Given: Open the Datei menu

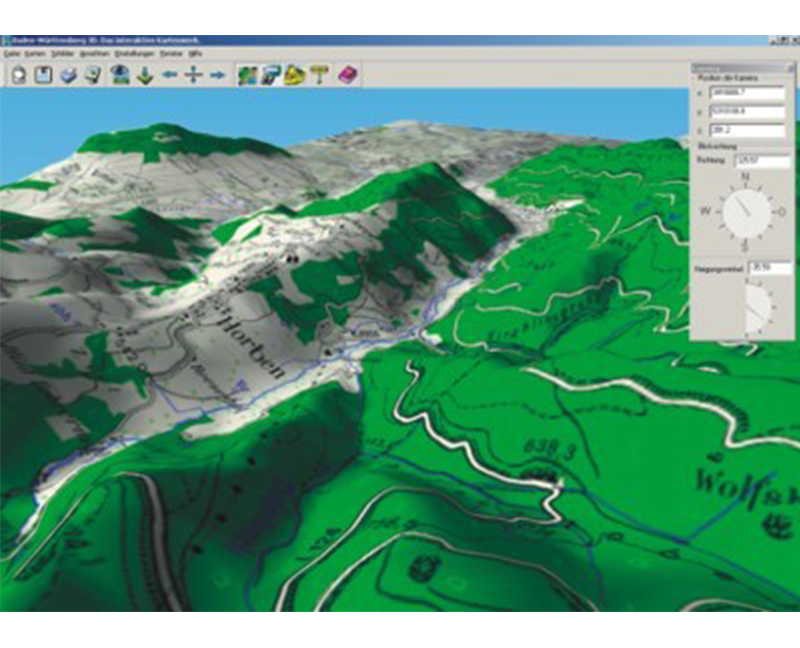Looking at the screenshot, I should click(x=11, y=52).
